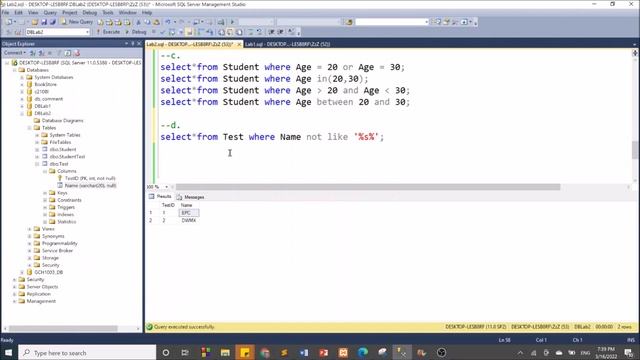This screenshot has height=360, width=640.
Task: Click the Open File folder icon
Action: [x=35, y=22]
